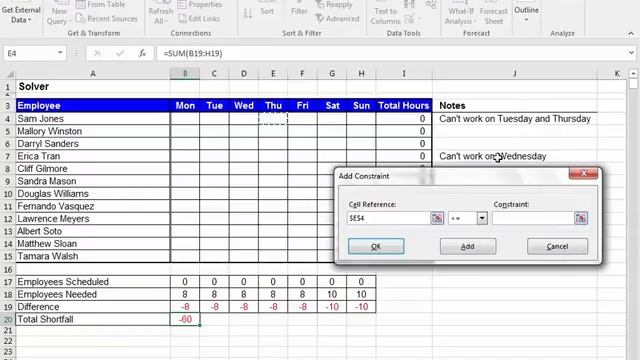Open the constraint operator dropdown arrow
This screenshot has width=640, height=360.
(x=482, y=218)
